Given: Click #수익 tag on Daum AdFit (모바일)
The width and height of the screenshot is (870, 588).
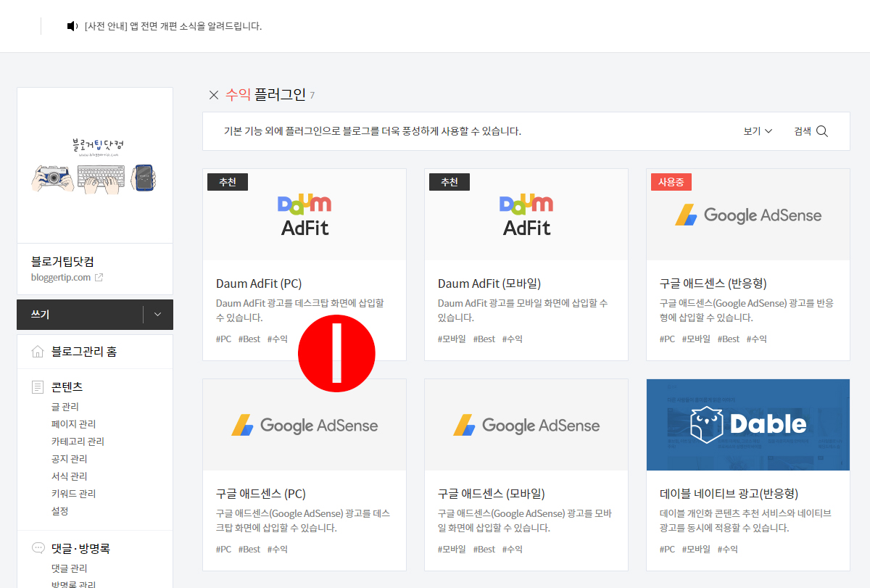Looking at the screenshot, I should click(513, 339).
